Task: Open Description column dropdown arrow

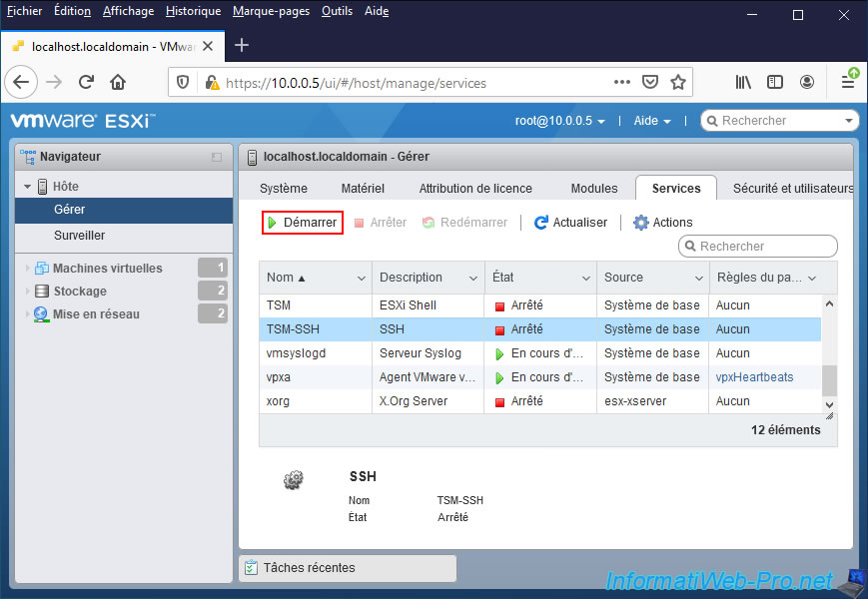Action: pyautogui.click(x=472, y=278)
